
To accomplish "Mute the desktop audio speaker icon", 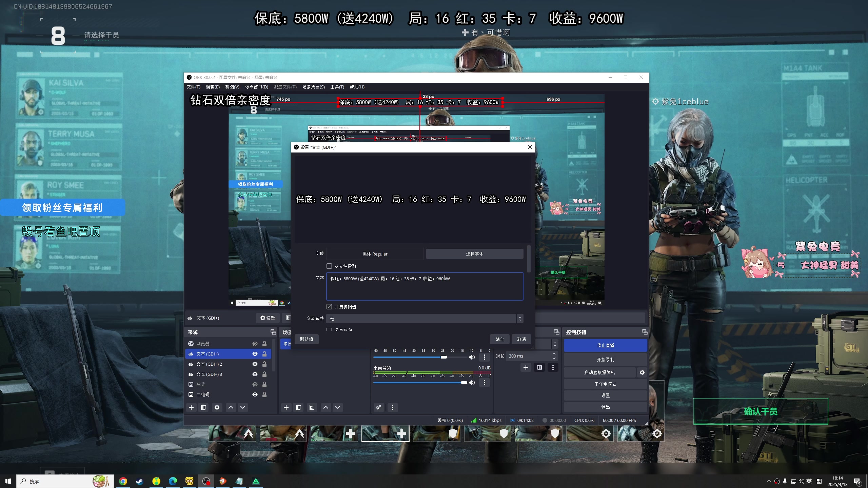I will click(x=472, y=383).
